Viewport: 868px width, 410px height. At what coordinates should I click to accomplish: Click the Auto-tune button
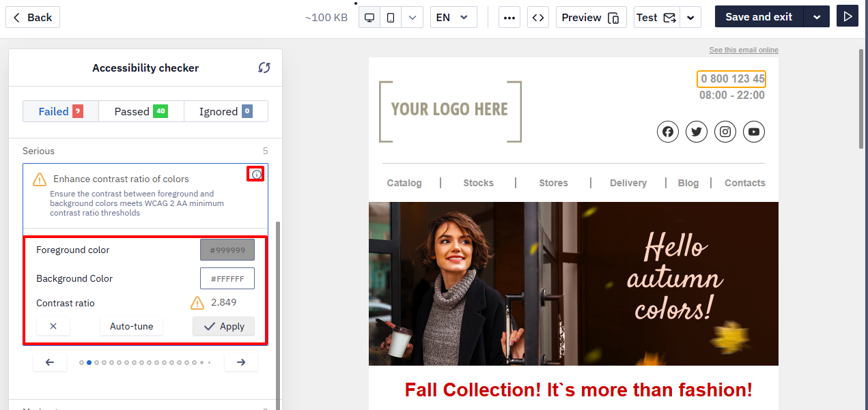(132, 326)
